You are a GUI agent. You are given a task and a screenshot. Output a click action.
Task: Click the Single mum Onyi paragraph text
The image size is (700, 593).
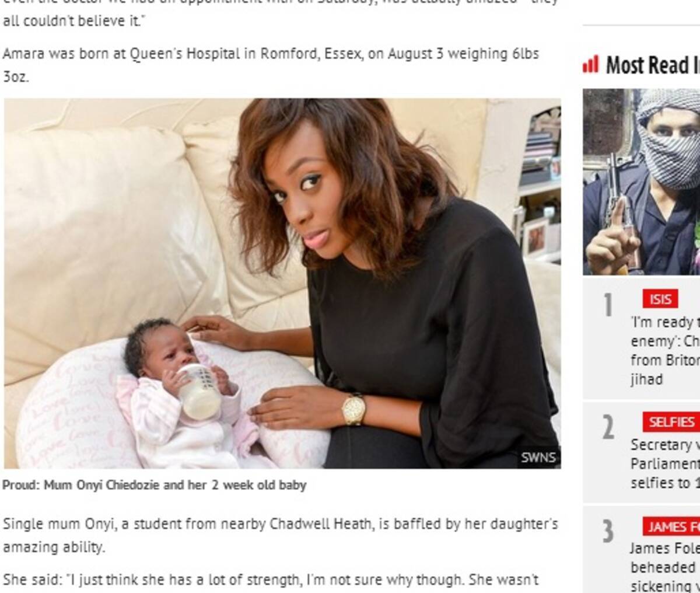[x=280, y=535]
